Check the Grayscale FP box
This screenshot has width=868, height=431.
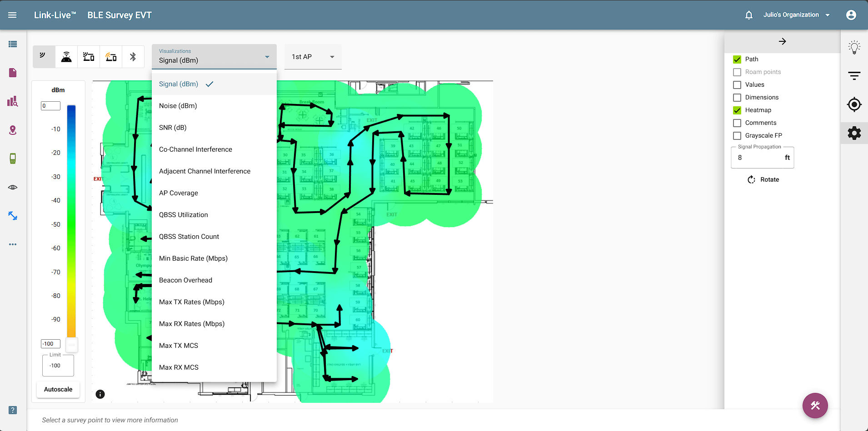pos(737,135)
